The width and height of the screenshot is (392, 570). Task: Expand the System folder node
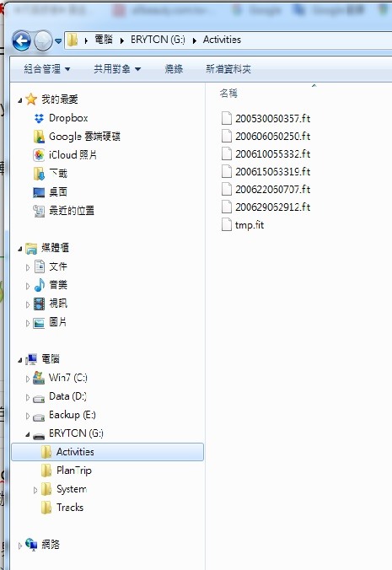[x=35, y=490]
